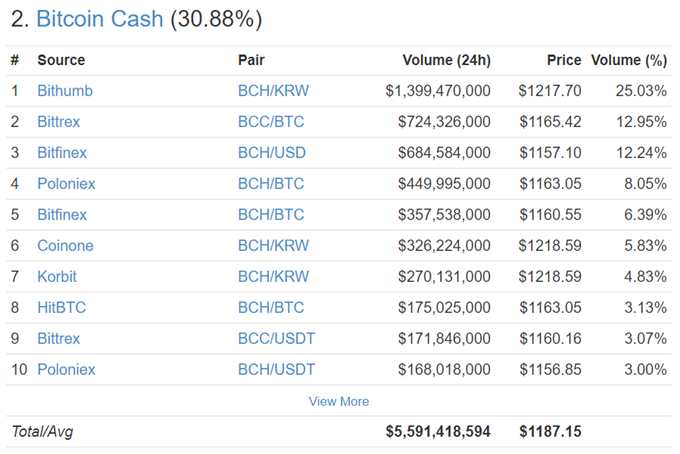Select Coinone's BCH/KRW pair link
This screenshot has height=454, width=680.
pos(273,245)
